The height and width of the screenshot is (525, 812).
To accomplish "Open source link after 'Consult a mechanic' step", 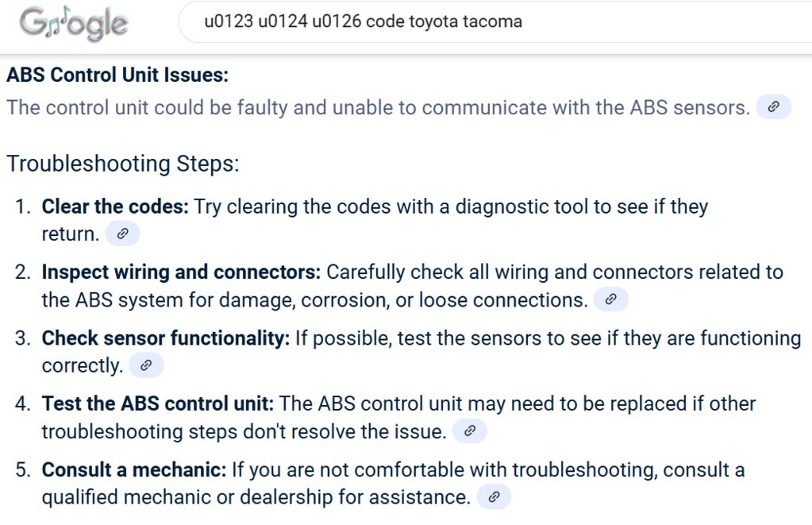I will (x=494, y=496).
